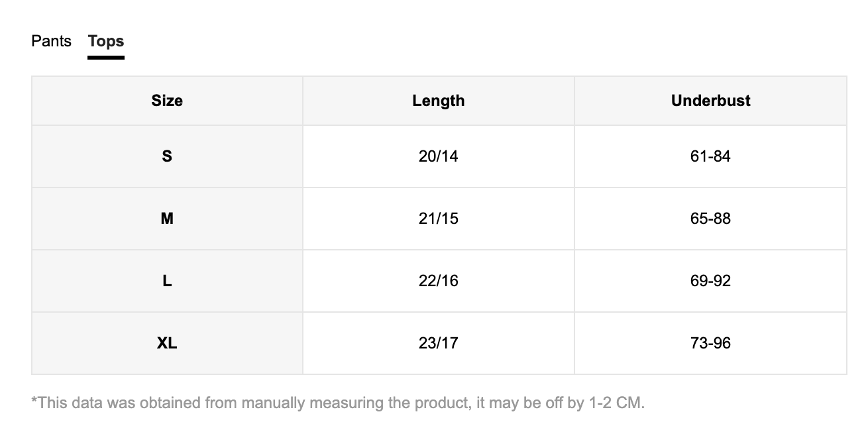Click the 73-96 underbust value
Image resolution: width=868 pixels, height=424 pixels.
[x=710, y=343]
